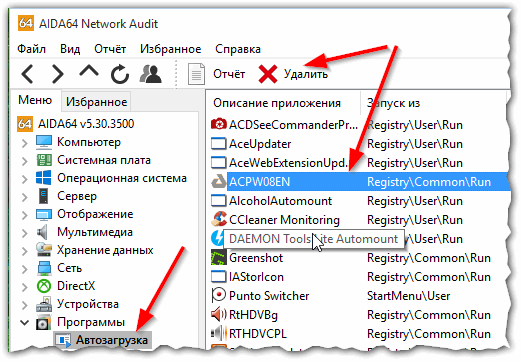Screen dimensions: 522x362
Task: Select the AlcoholAutomount row
Action: pyautogui.click(x=359, y=201)
